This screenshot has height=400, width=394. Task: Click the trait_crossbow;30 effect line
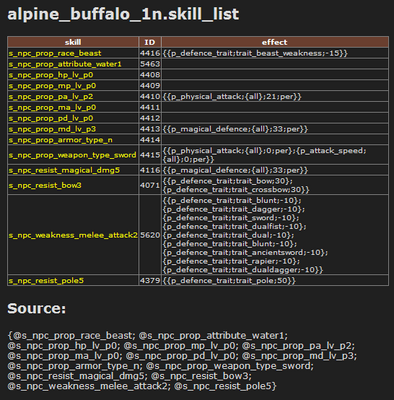point(236,190)
